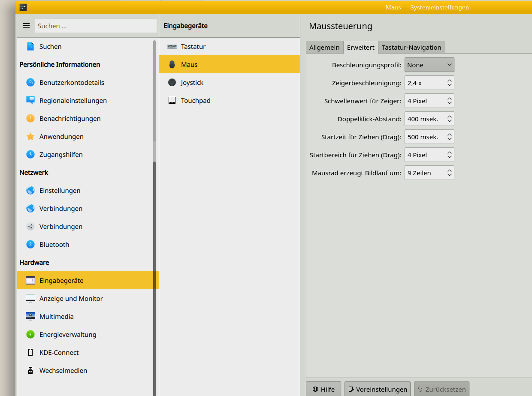532x396 pixels.
Task: Select the Tastatur keyboard icon
Action: (171, 46)
